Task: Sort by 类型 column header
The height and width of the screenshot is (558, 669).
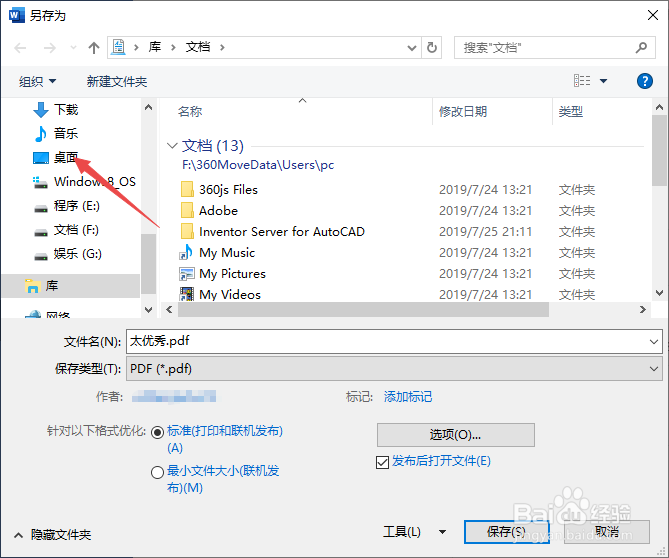Action: [571, 112]
